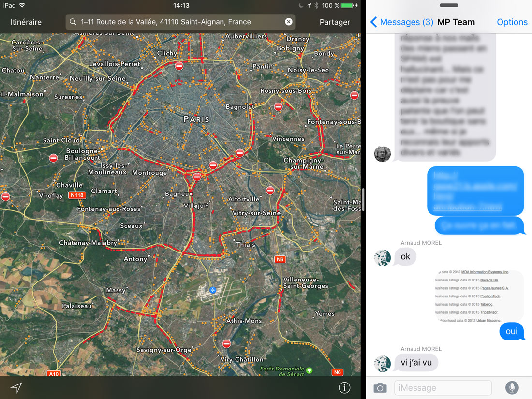Tap the blurred link in blue bubble

coord(475,191)
